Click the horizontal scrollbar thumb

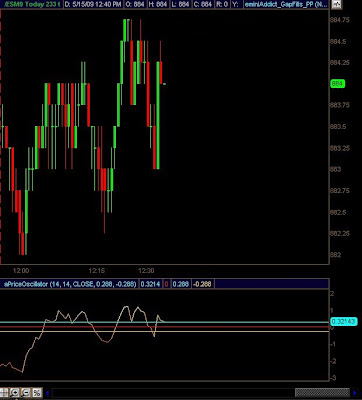point(322,392)
